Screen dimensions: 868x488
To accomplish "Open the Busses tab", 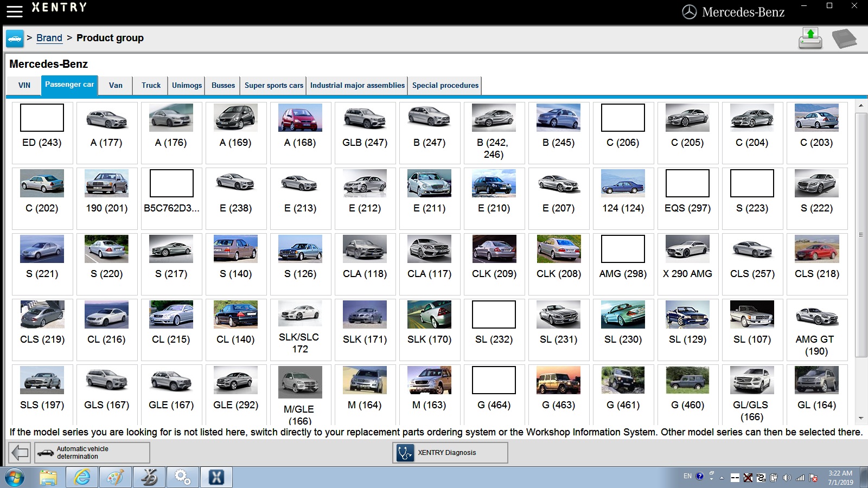I will click(223, 85).
